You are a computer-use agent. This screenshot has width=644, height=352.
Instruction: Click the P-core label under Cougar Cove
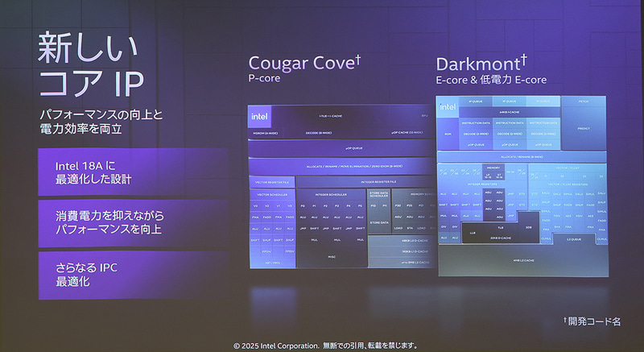click(264, 78)
